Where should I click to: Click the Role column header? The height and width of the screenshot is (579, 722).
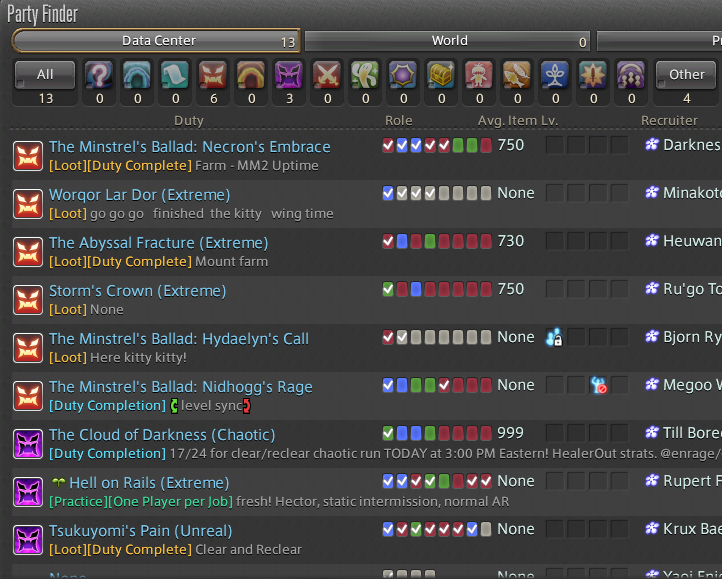click(x=398, y=121)
